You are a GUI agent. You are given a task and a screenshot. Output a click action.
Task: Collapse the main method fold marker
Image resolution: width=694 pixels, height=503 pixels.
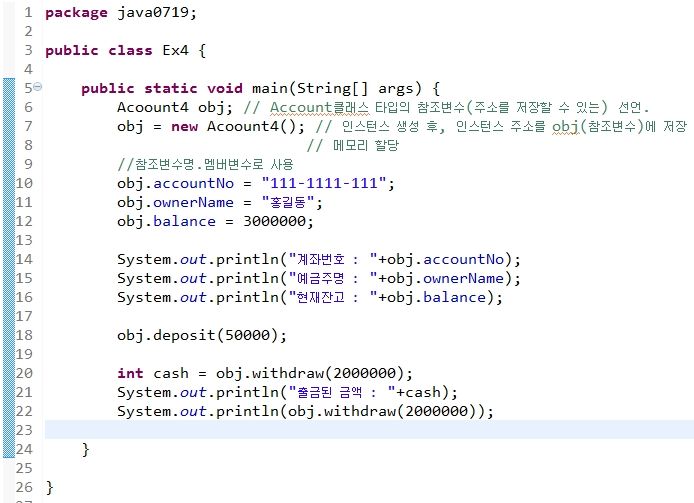(x=38, y=86)
